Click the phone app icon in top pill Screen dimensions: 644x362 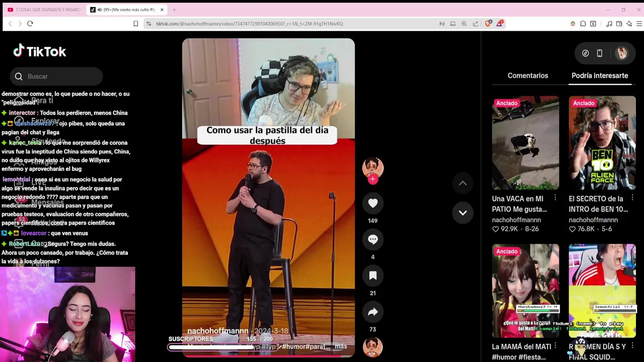[600, 53]
